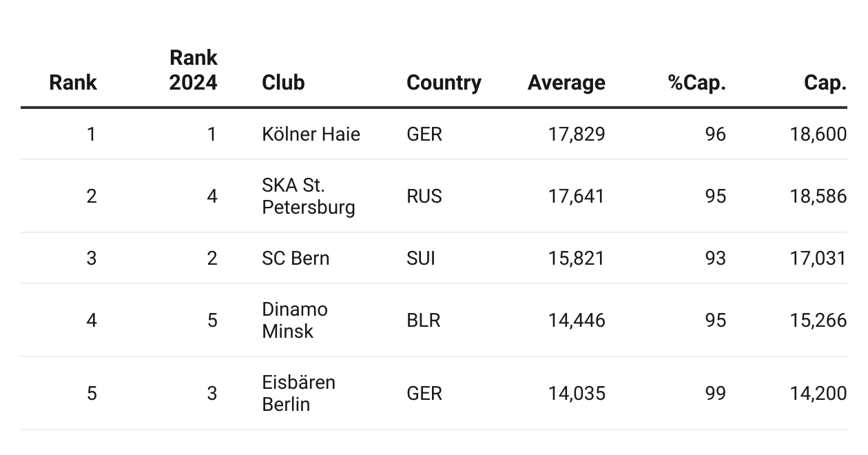Select the 18,586 capacity value
The width and height of the screenshot is (868, 455).
[818, 196]
